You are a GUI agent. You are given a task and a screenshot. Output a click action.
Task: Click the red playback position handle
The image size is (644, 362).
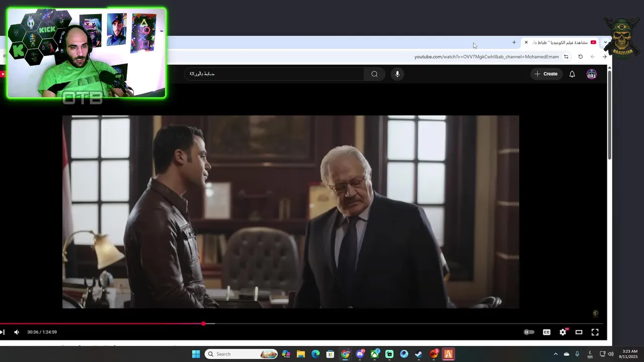203,324
